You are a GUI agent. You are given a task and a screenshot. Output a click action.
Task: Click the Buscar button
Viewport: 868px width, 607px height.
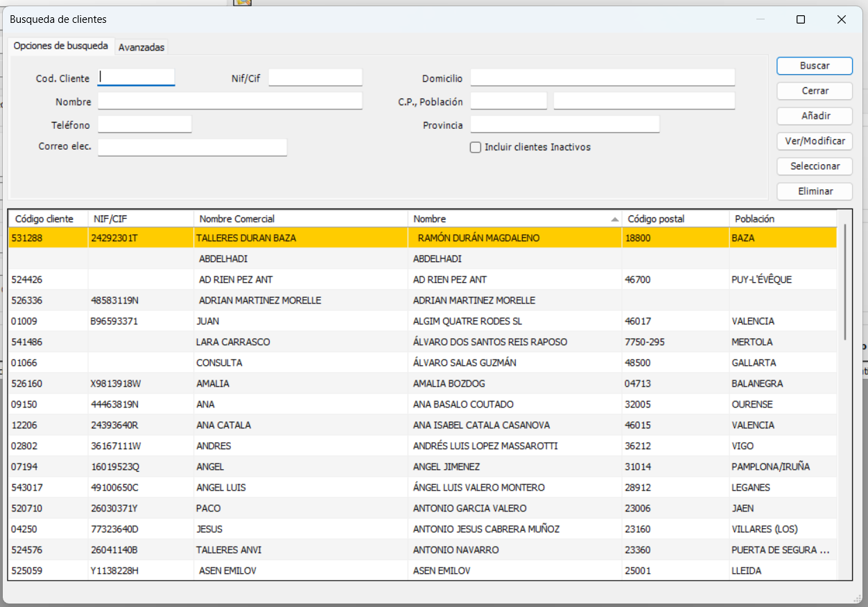[x=814, y=66]
